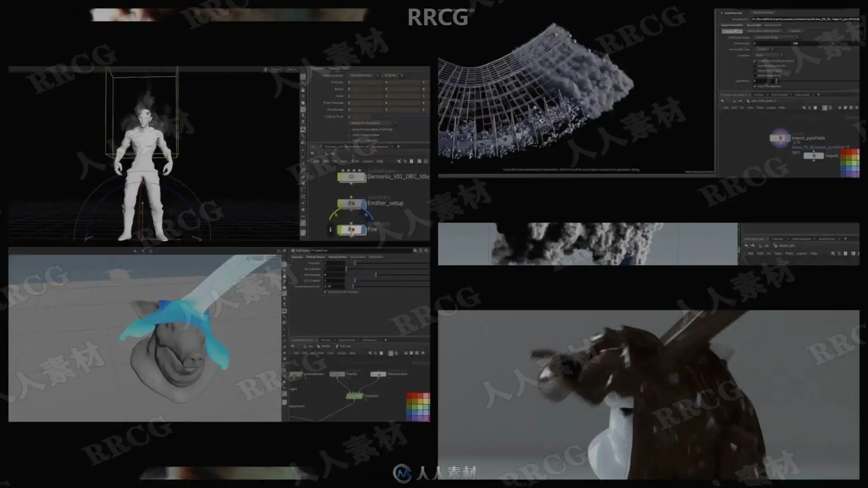Add new pane tab in FLIP network editor
Viewport: 868px width, 488px height.
[x=386, y=340]
